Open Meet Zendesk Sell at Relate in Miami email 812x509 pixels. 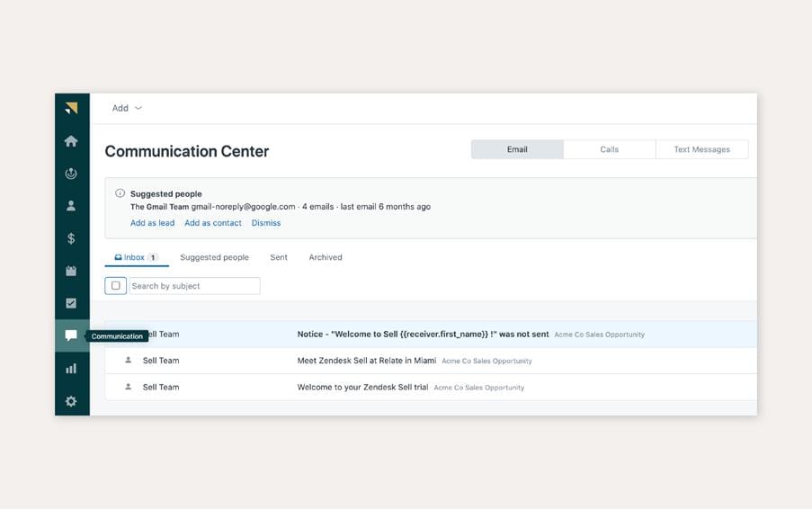367,361
